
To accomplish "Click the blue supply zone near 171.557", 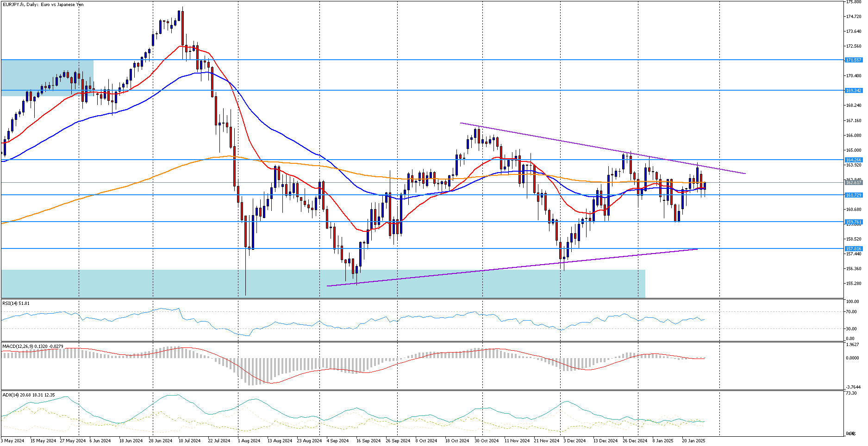I will coord(47,78).
